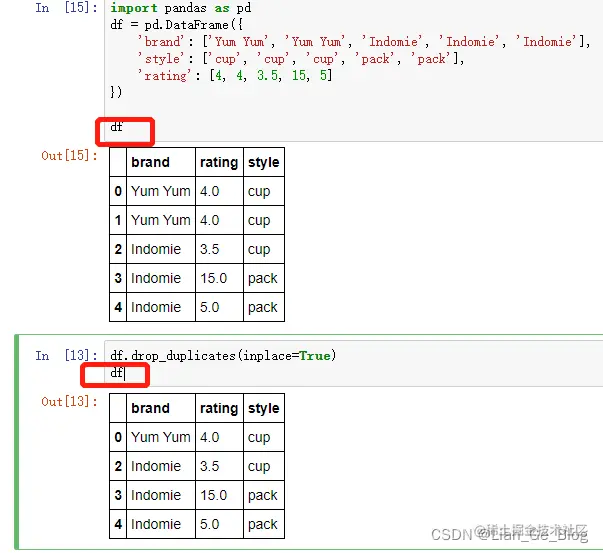
Task: Select the In [15]: prompt label
Action: click(67, 8)
